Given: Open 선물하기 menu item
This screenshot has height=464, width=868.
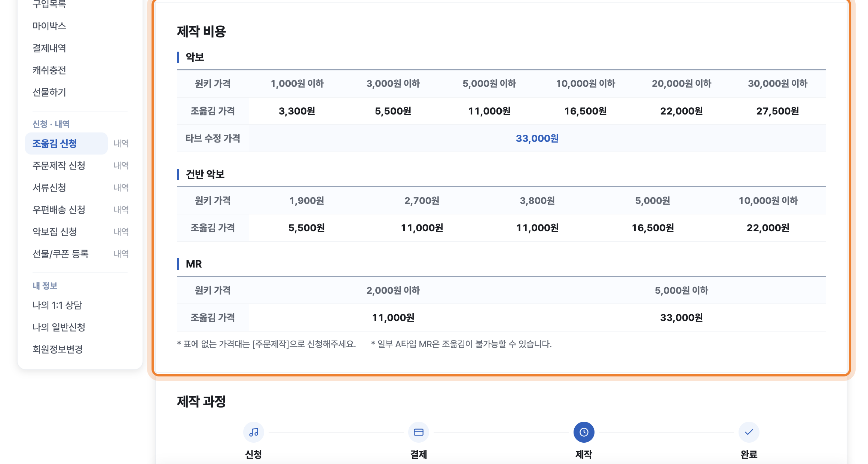Looking at the screenshot, I should tap(49, 92).
